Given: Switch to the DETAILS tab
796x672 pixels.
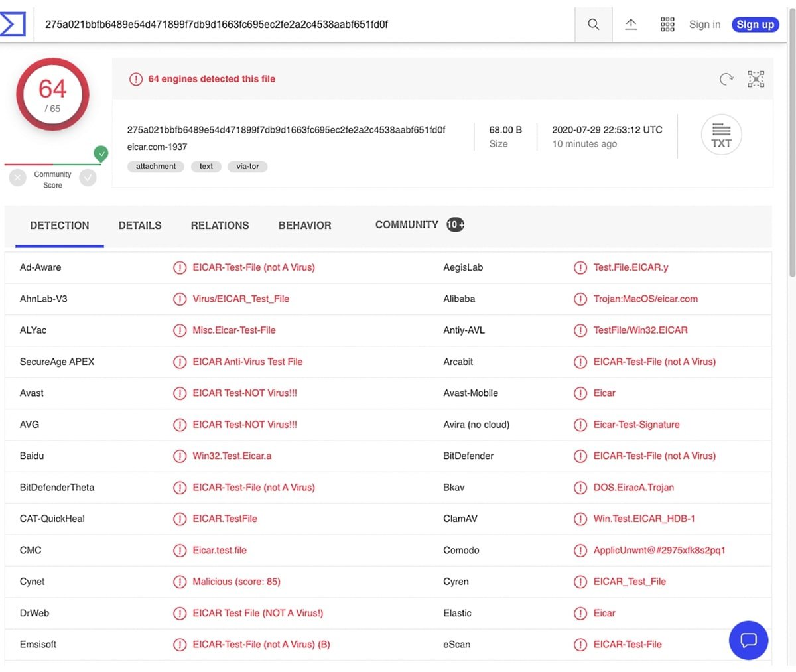Looking at the screenshot, I should pos(139,226).
